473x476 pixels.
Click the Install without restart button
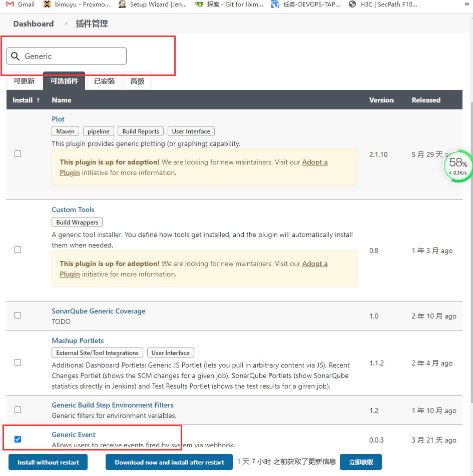click(48, 462)
